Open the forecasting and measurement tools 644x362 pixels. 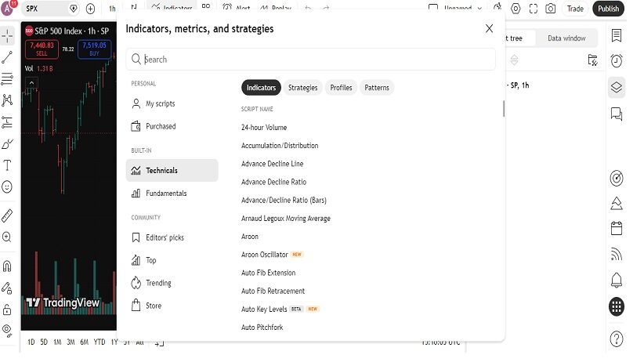[x=7, y=122]
